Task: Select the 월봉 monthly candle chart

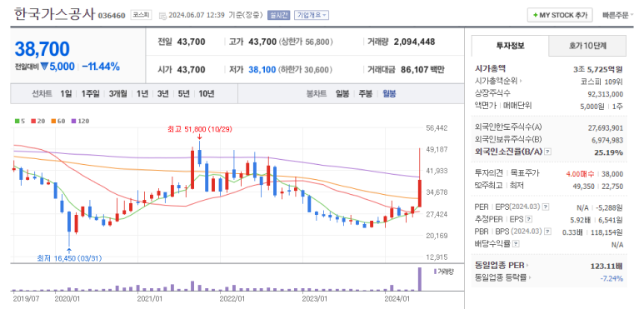Action: pos(389,94)
